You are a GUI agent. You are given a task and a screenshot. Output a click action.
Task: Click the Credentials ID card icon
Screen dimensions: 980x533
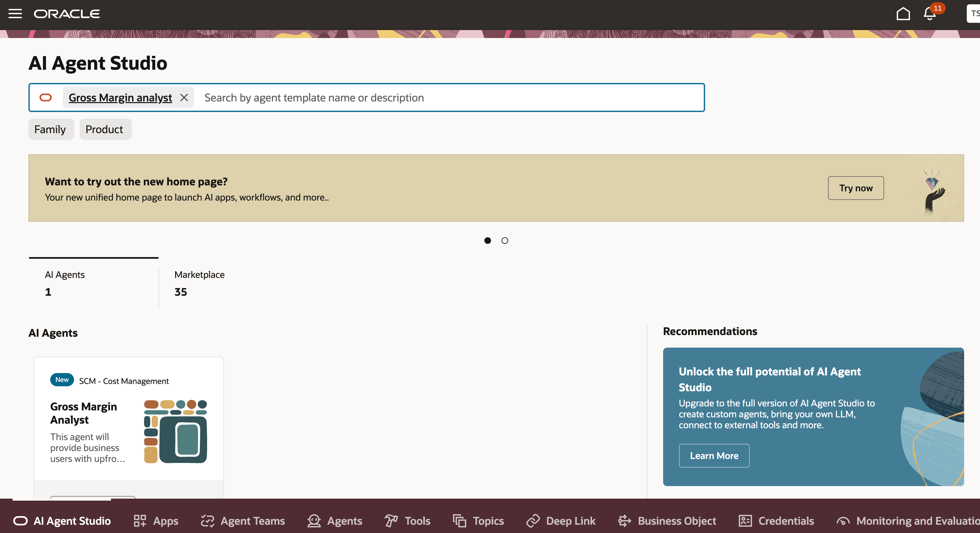click(x=745, y=521)
